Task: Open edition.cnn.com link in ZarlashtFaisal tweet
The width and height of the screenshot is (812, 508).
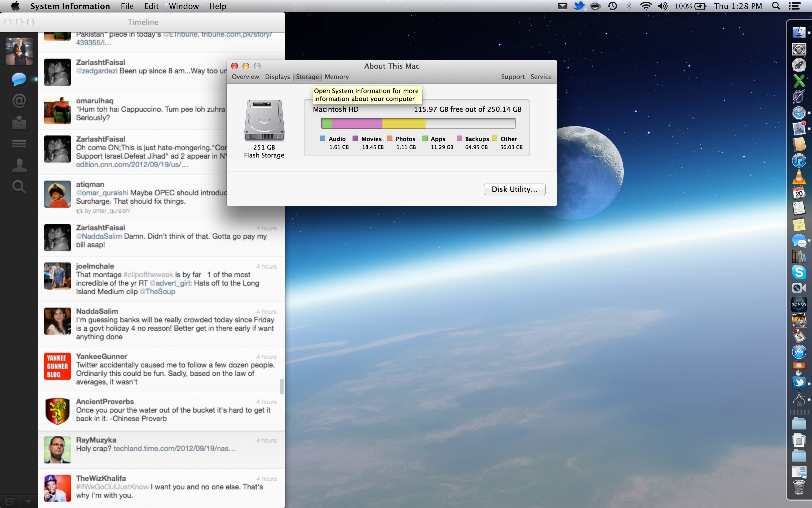Action: coord(132,165)
